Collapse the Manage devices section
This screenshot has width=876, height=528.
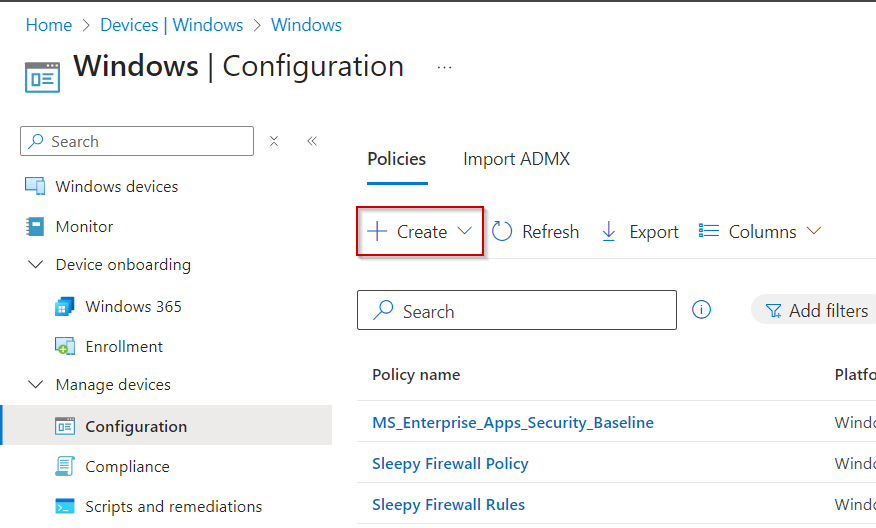click(x=36, y=385)
